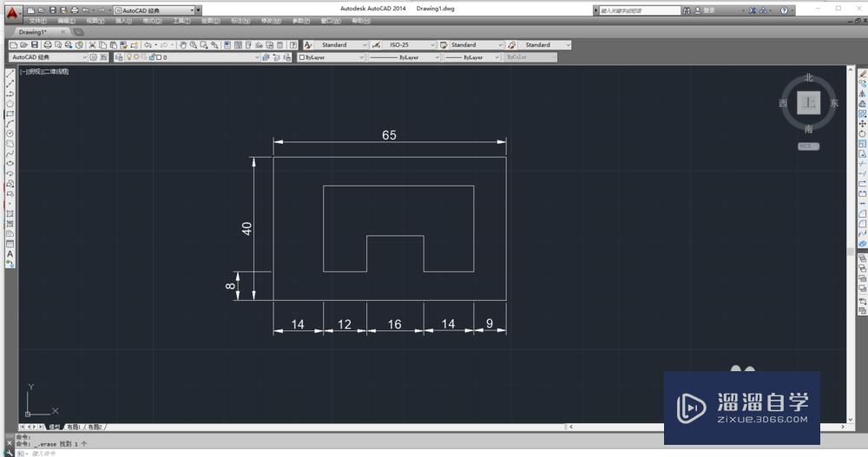Toggle layer 0 on/off lightbulb

[129, 57]
